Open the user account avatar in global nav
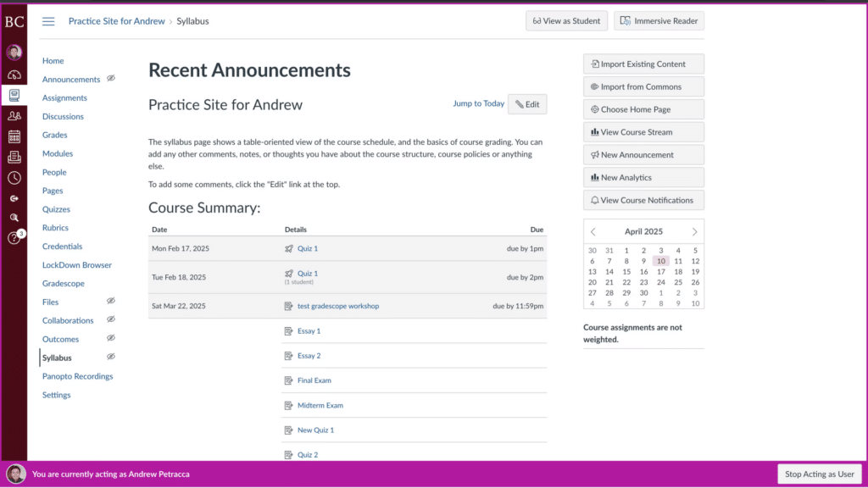The width and height of the screenshot is (868, 488). 14,52
